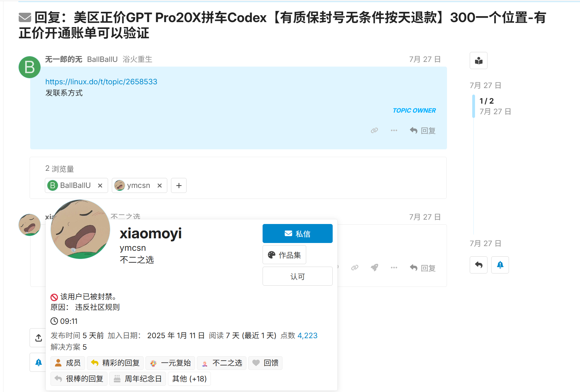Click the 阅读 7 天 (最近 1 天) stat
Screen dimensions: 580x392
tap(243, 335)
